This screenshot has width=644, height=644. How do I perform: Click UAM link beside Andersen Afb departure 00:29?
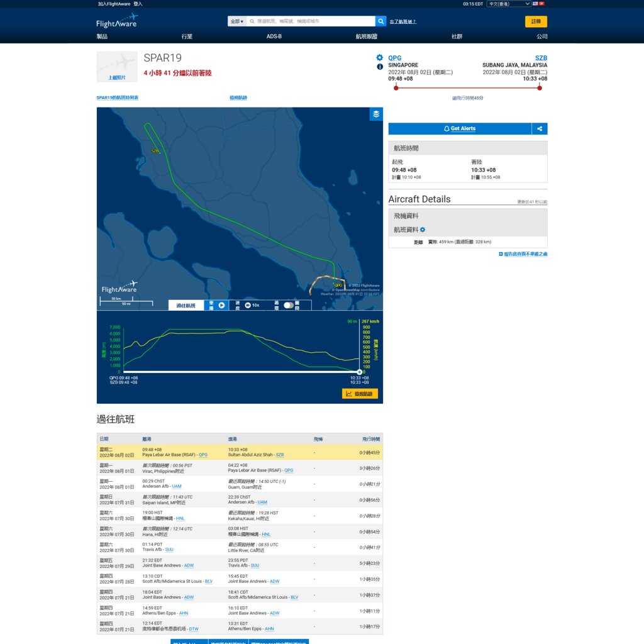click(x=177, y=486)
